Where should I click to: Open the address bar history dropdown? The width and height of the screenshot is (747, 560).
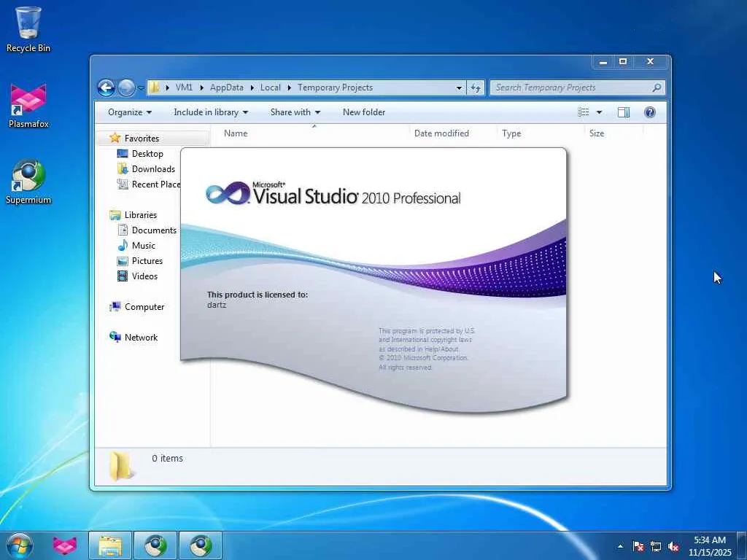click(x=460, y=88)
